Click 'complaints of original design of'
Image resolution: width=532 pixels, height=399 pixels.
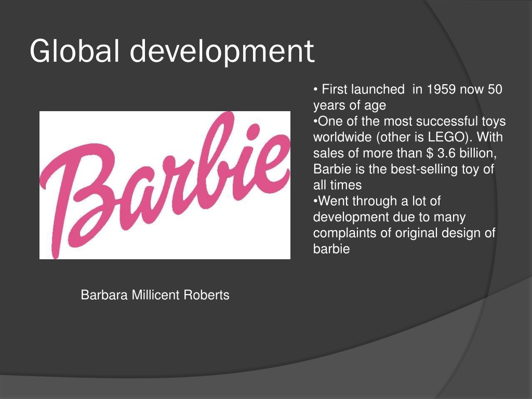[x=404, y=233]
